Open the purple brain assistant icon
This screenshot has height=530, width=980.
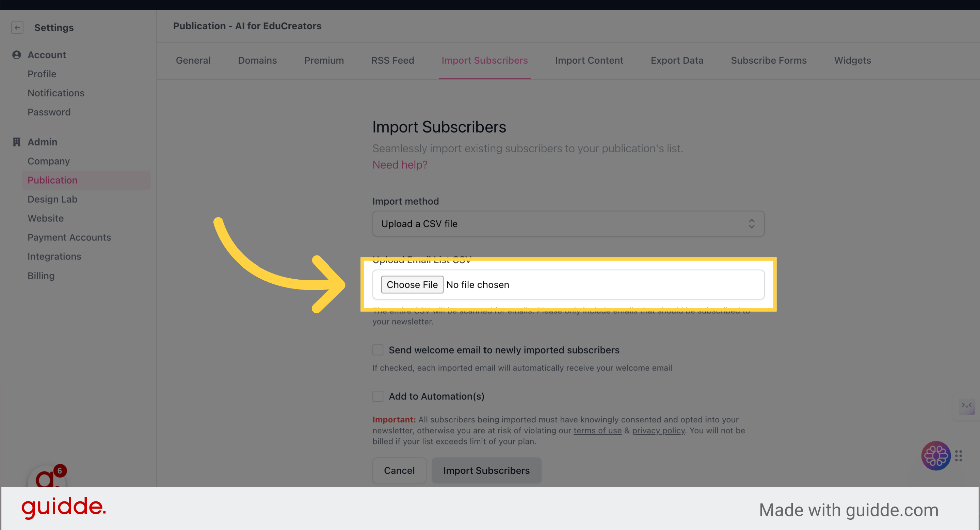point(935,455)
